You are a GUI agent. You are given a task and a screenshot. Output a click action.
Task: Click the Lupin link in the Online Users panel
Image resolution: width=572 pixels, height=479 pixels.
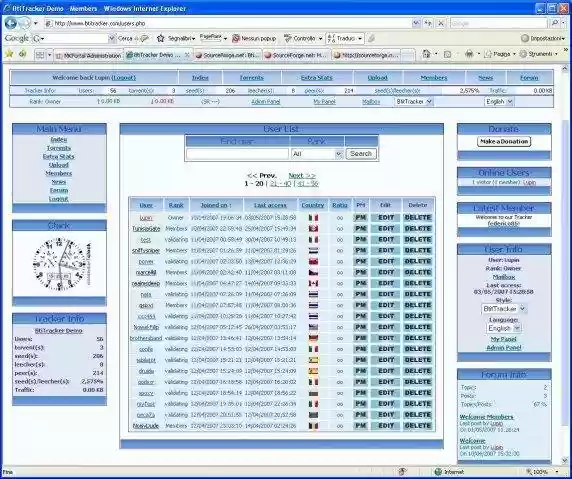[529, 182]
